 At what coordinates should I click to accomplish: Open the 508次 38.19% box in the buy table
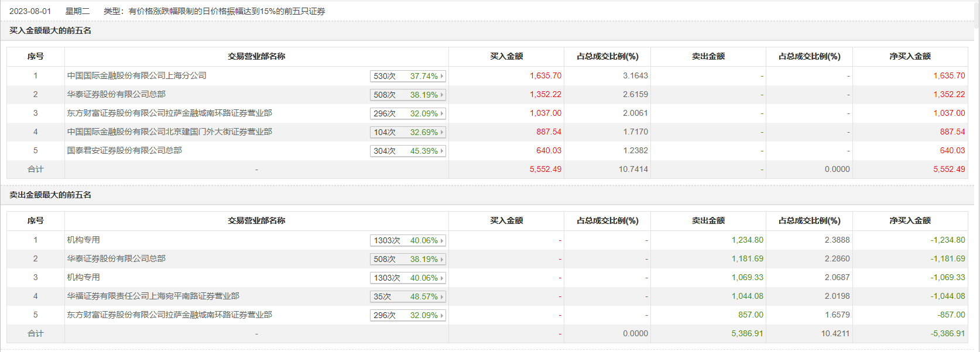pyautogui.click(x=407, y=95)
